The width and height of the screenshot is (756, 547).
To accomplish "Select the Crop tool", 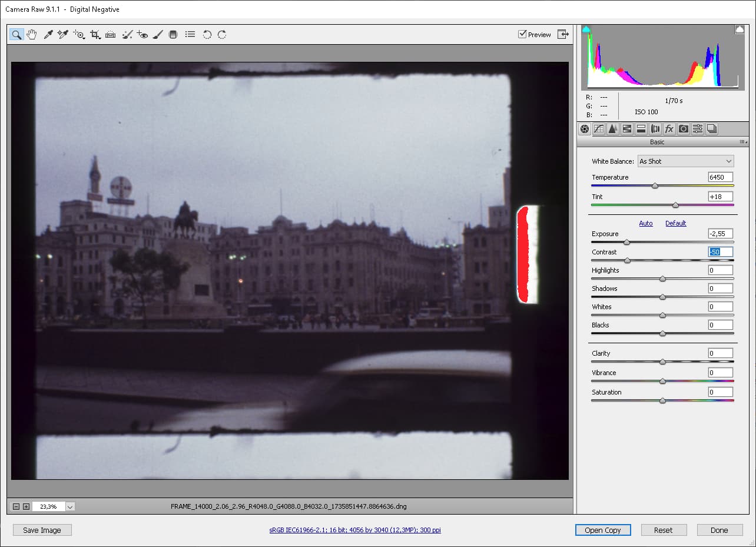I will 95,35.
